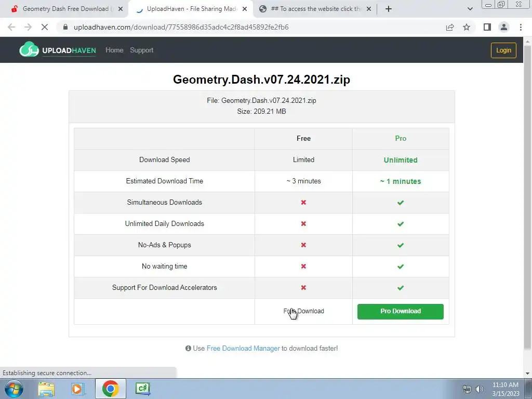Click the Login button
Screen dimensions: 532x399
pos(503,50)
